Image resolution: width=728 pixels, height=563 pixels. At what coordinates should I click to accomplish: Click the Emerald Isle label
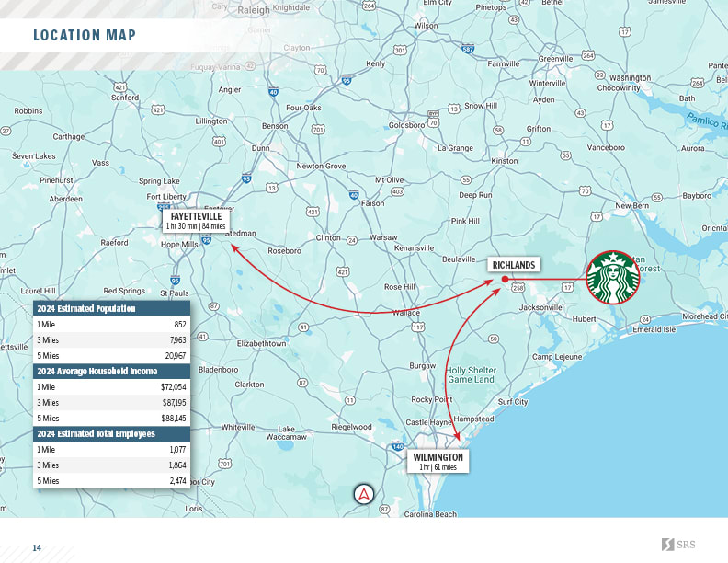click(x=654, y=329)
